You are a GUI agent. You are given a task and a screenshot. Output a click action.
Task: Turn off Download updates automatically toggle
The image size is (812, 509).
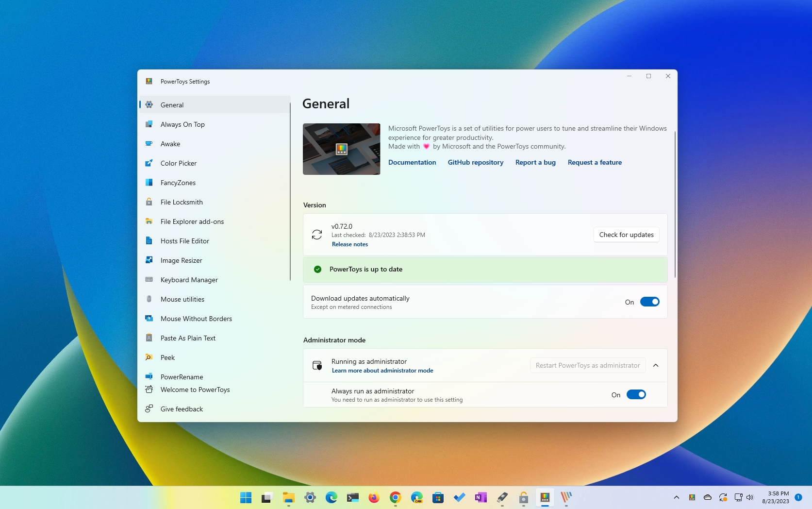point(649,302)
